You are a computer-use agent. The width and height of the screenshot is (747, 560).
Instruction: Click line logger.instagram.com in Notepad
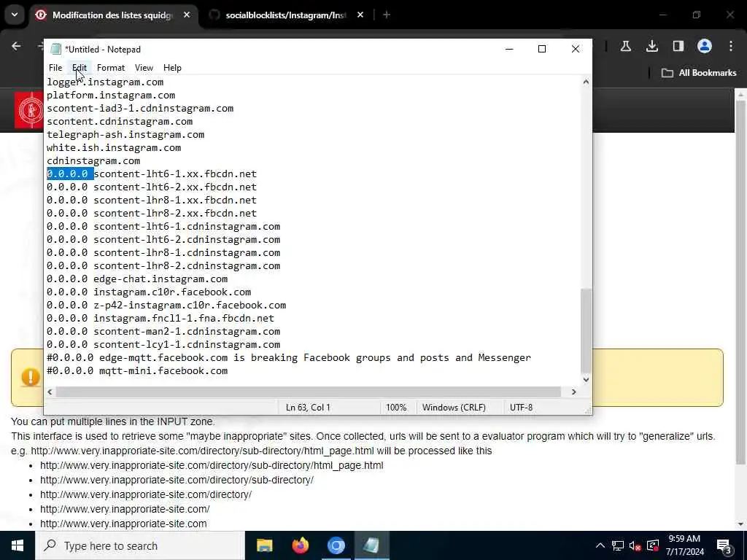click(105, 82)
